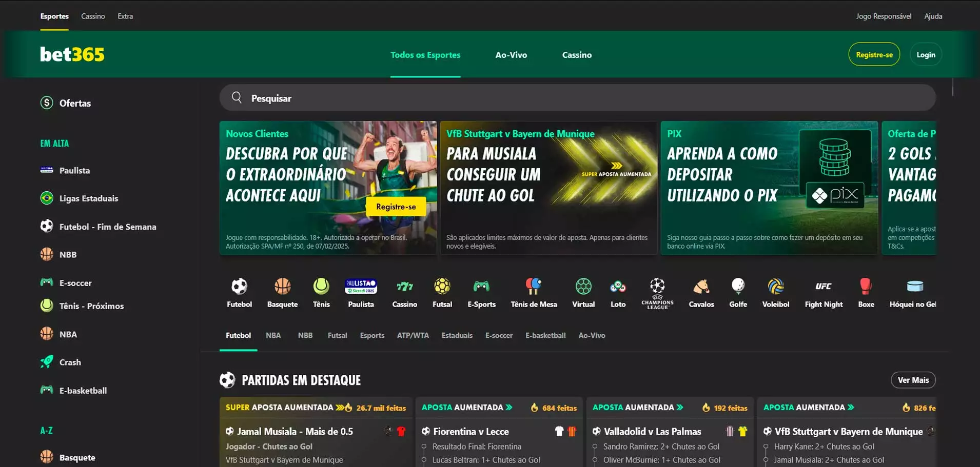980x467 pixels.
Task: Click the Registre-se button in header
Action: [874, 55]
